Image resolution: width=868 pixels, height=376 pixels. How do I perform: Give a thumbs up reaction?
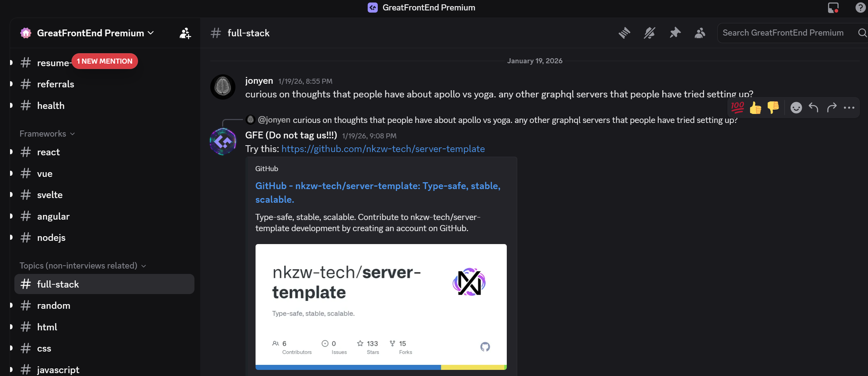(756, 107)
